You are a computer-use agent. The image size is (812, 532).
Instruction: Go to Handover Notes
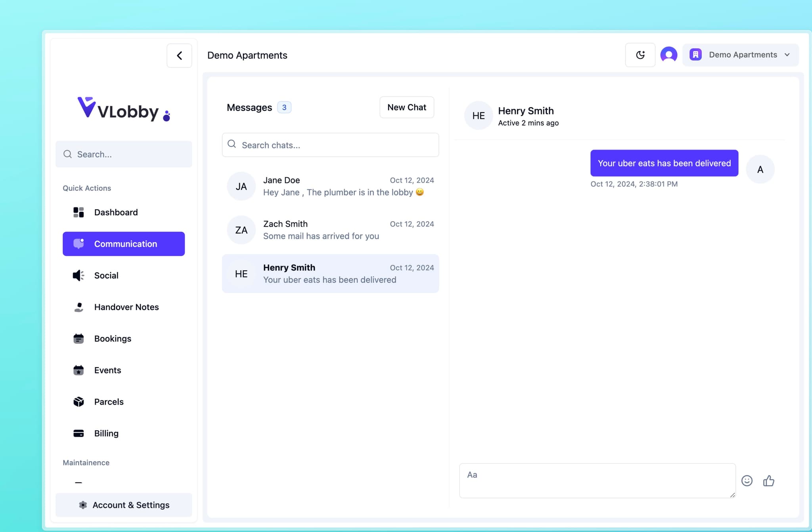pyautogui.click(x=124, y=307)
